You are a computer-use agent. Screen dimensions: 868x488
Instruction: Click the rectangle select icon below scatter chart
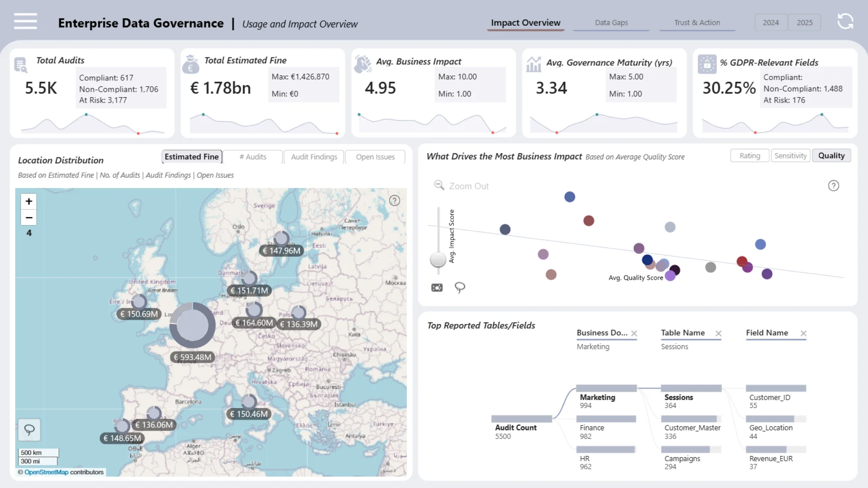pos(437,287)
